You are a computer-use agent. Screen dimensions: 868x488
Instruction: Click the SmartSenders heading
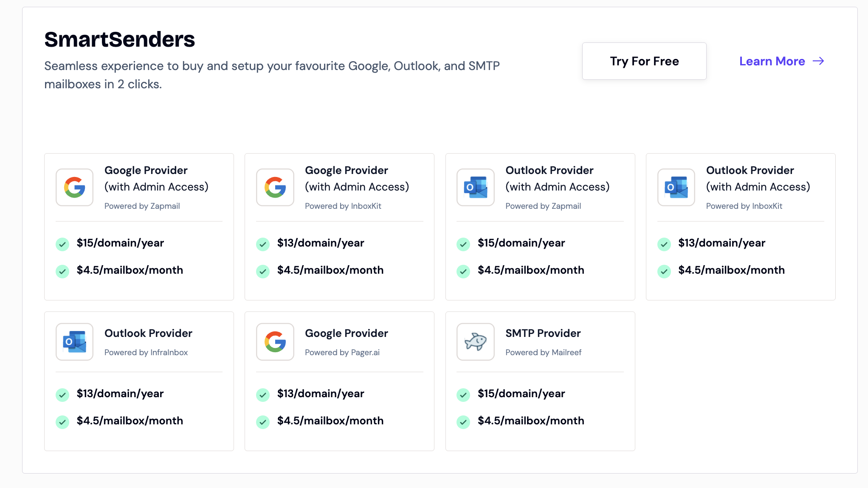click(x=119, y=39)
